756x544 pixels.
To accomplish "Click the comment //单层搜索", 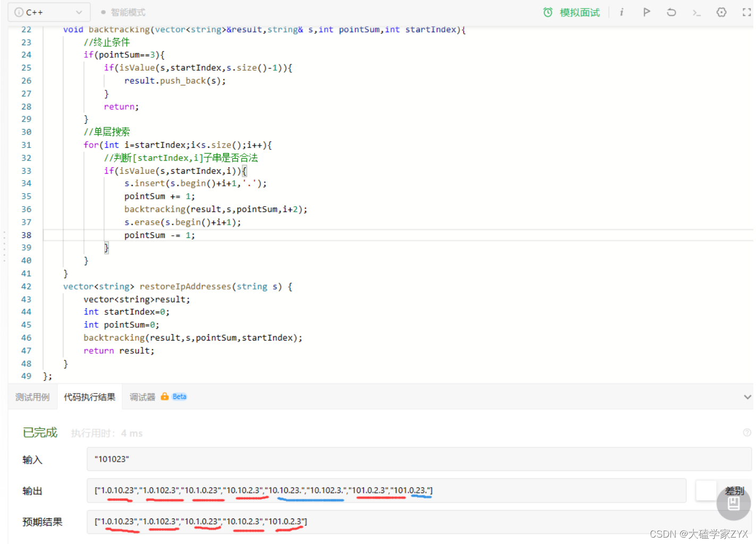I will tap(106, 132).
